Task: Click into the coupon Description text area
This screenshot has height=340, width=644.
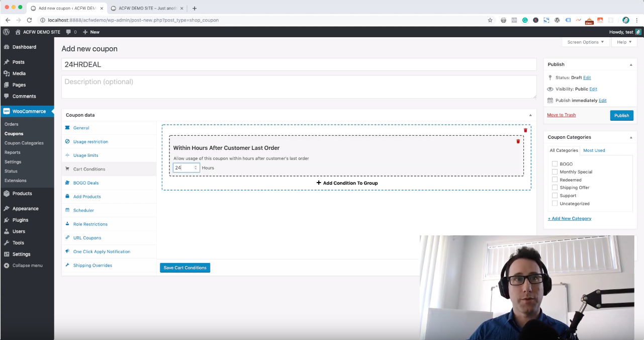Action: click(299, 87)
